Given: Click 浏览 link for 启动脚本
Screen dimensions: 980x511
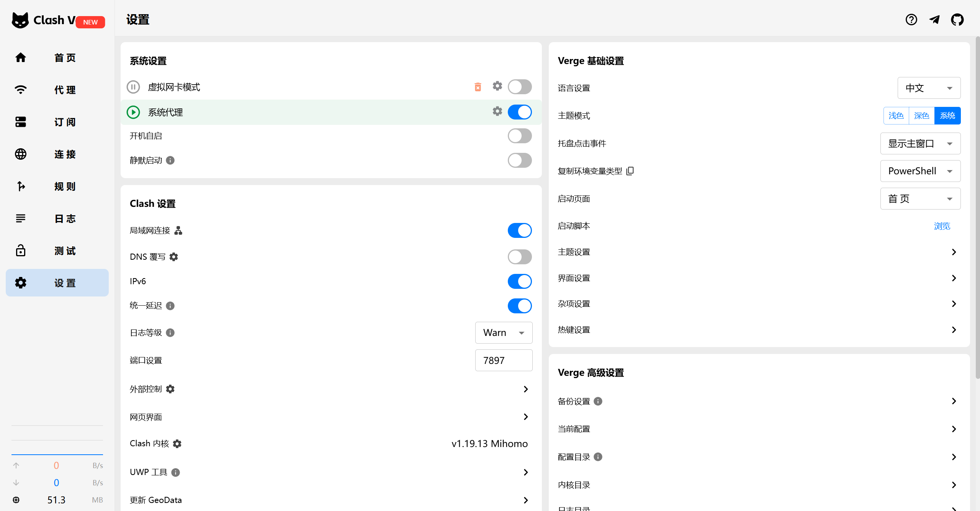Looking at the screenshot, I should tap(942, 226).
